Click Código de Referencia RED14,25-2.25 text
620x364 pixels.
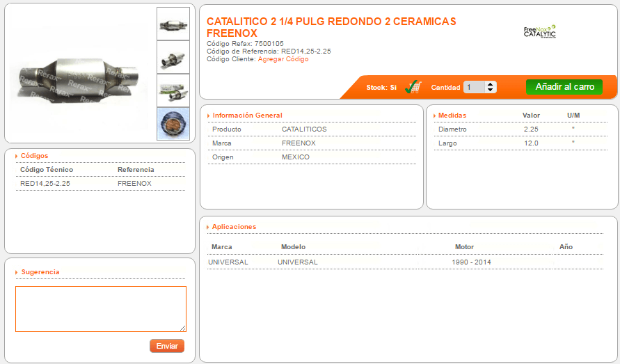(x=269, y=52)
